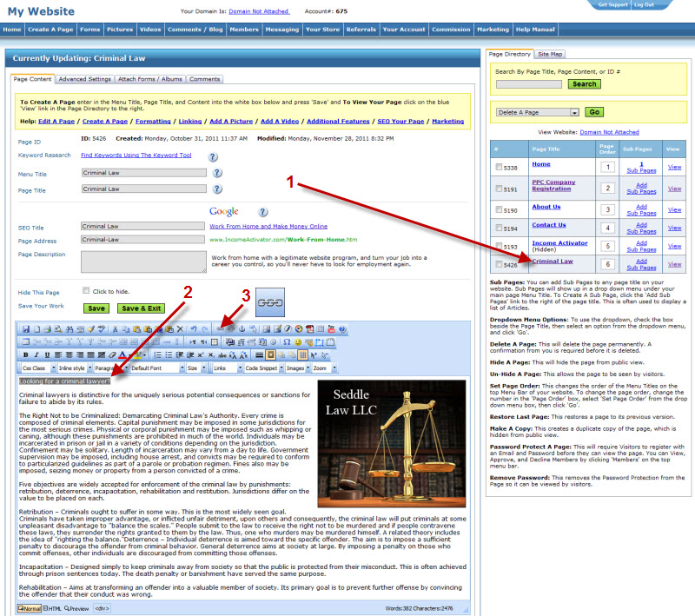Tick the checkbox for page 5194

499,228
